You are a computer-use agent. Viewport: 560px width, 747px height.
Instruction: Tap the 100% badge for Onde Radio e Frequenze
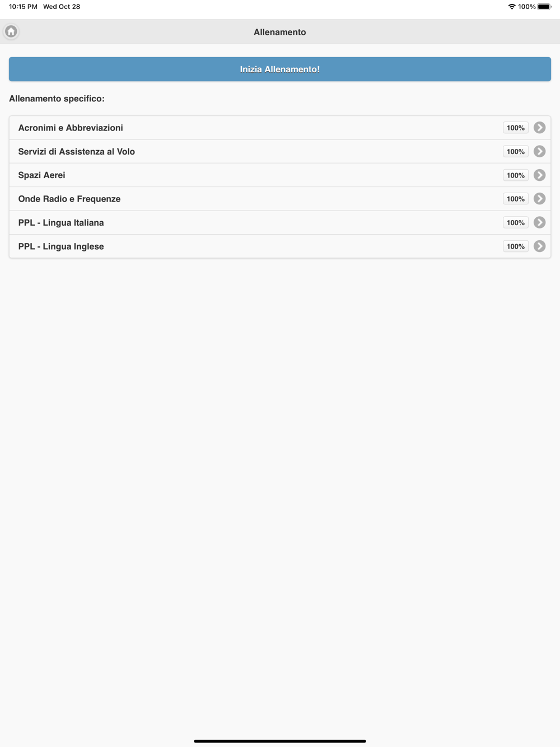[x=516, y=199]
